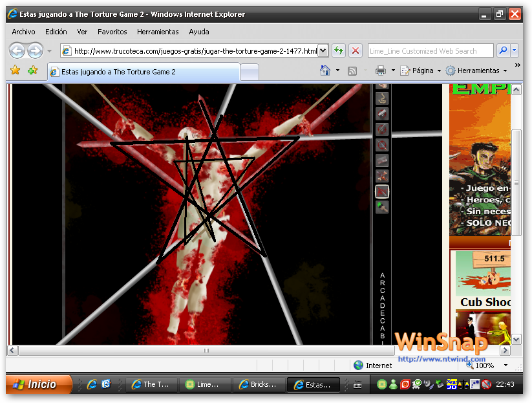Switch to the Estas jugando browser tab
This screenshot has height=403, width=532.
pos(142,72)
